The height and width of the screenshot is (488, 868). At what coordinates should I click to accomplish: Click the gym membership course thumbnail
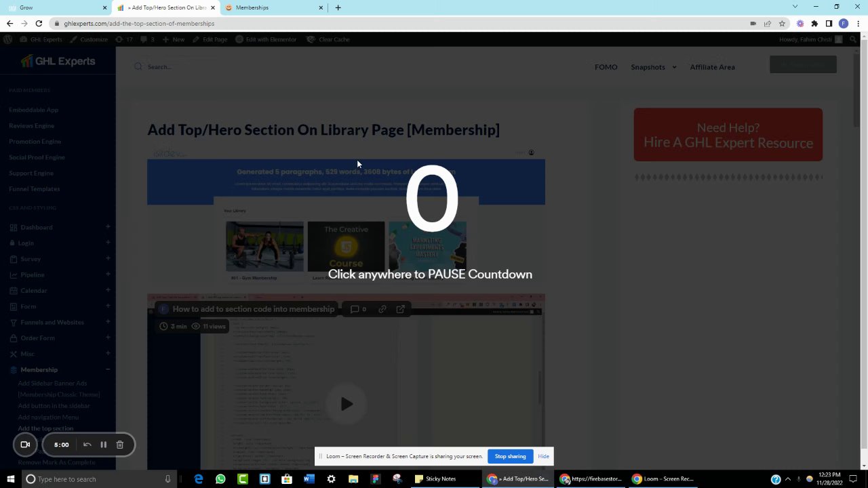coord(264,245)
